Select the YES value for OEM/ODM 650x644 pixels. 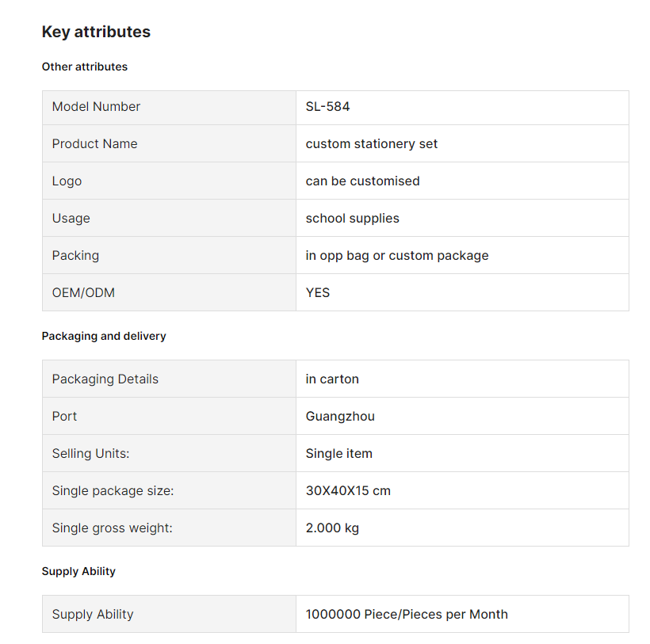(318, 293)
